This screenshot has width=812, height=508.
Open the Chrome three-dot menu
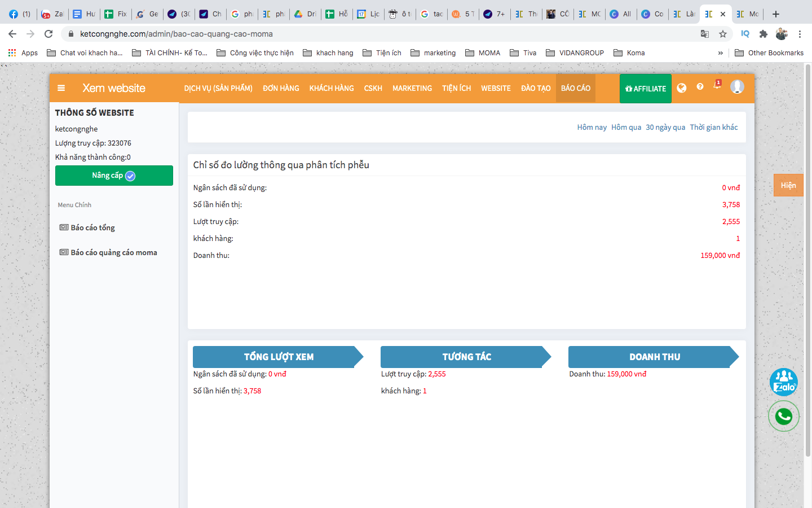coord(800,34)
